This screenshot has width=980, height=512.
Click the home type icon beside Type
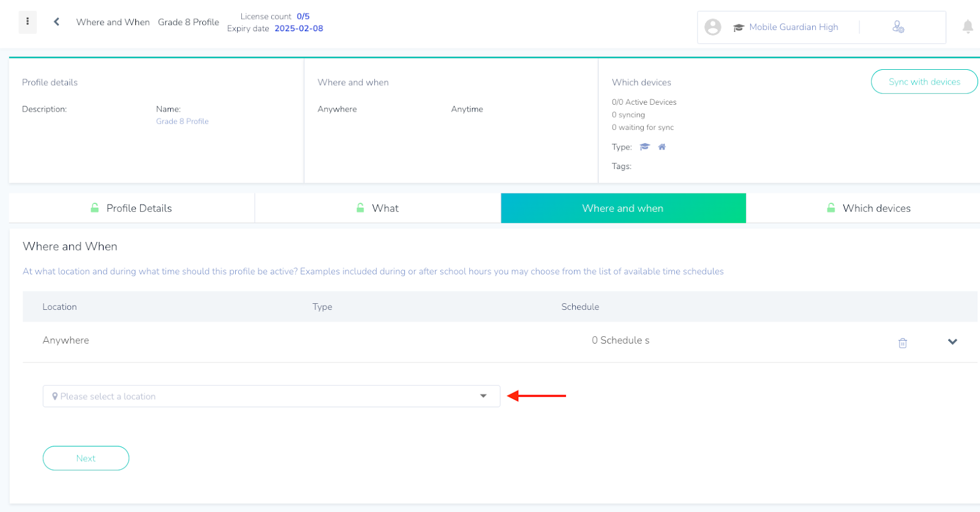[662, 147]
